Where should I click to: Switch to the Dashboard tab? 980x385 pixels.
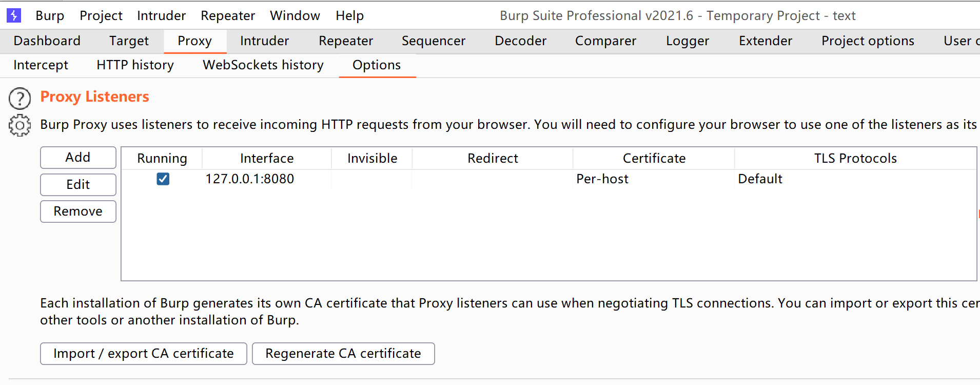(x=47, y=41)
